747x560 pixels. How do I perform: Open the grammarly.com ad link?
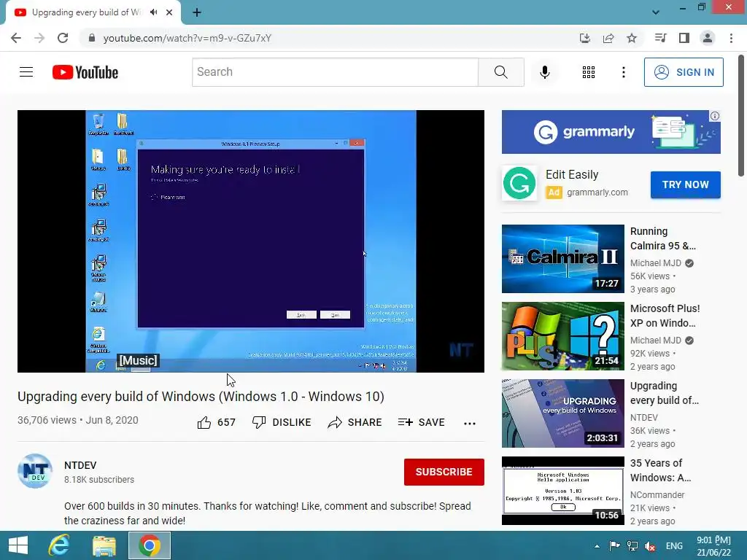pyautogui.click(x=597, y=192)
